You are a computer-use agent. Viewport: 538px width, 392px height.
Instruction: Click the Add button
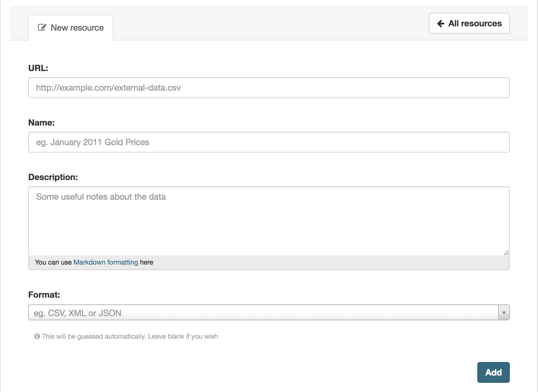493,372
